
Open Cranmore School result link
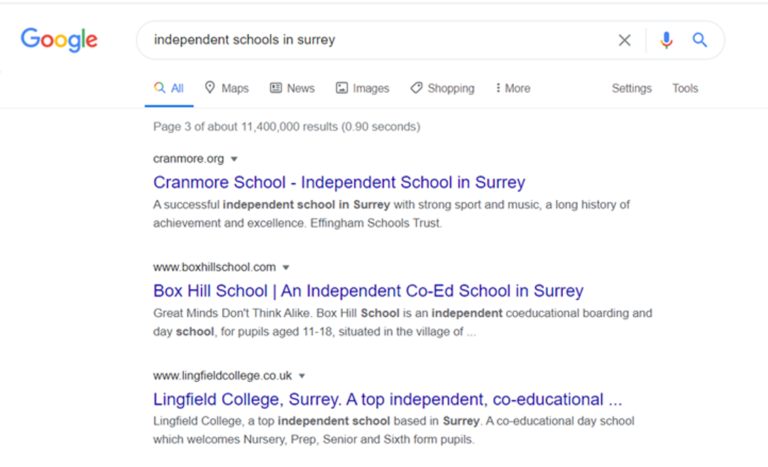(339, 182)
